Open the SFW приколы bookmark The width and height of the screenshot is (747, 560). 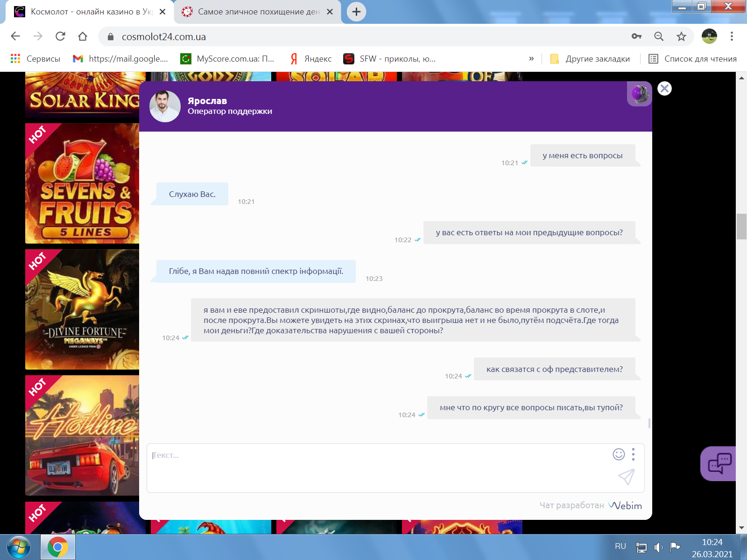[389, 59]
